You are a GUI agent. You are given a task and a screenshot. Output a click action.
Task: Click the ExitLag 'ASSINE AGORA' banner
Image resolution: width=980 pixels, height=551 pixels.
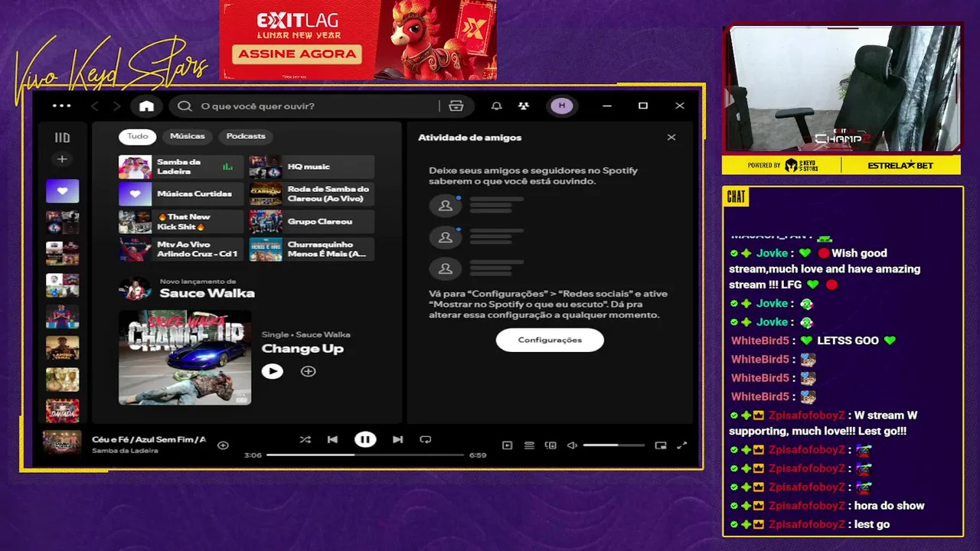point(297,54)
